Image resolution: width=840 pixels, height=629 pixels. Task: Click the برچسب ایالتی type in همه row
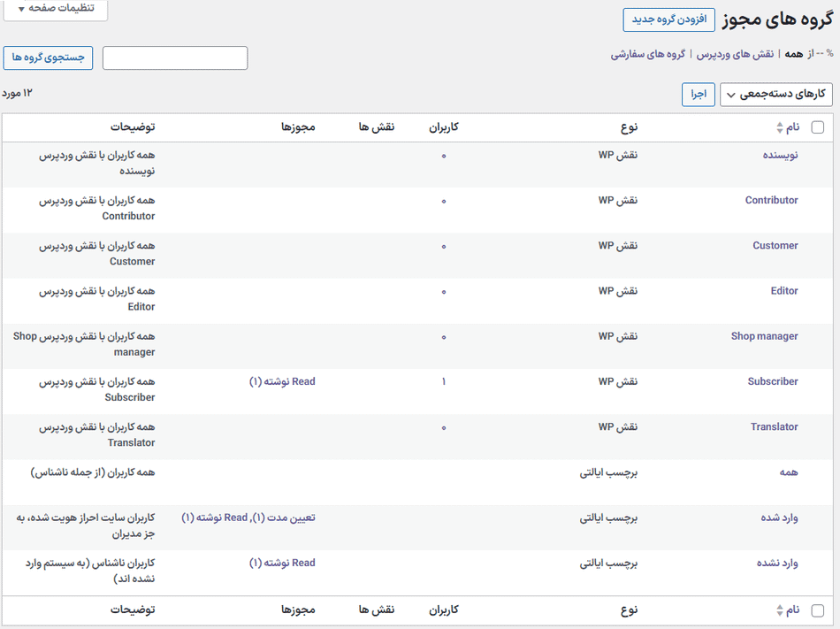point(608,472)
